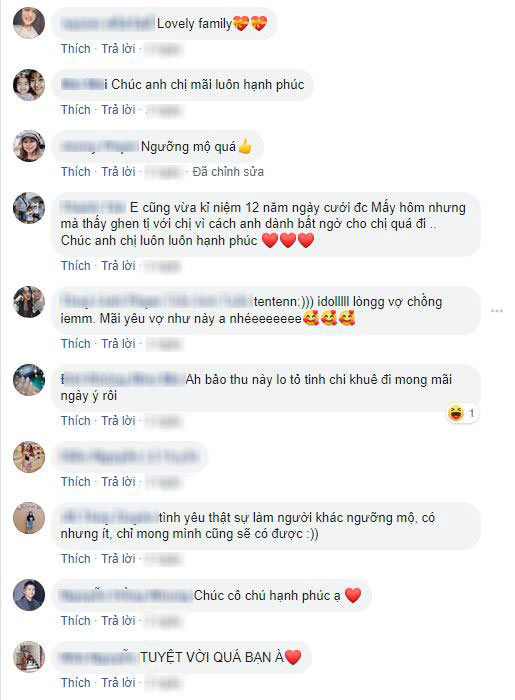The height and width of the screenshot is (700, 515).
Task: Like the "TUYỆT VỜI QUÁ BẠN À" comment
Action: [75, 683]
